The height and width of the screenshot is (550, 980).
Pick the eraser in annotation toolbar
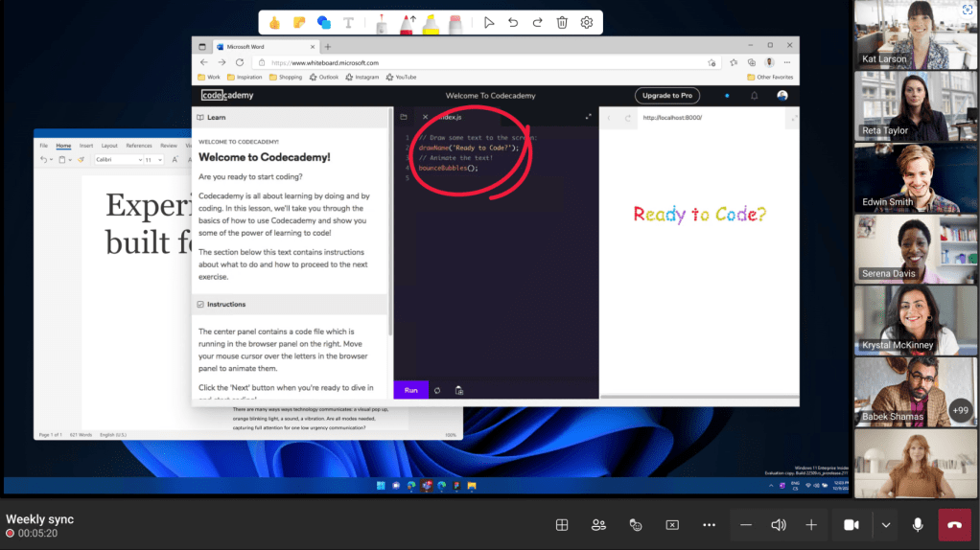point(455,22)
